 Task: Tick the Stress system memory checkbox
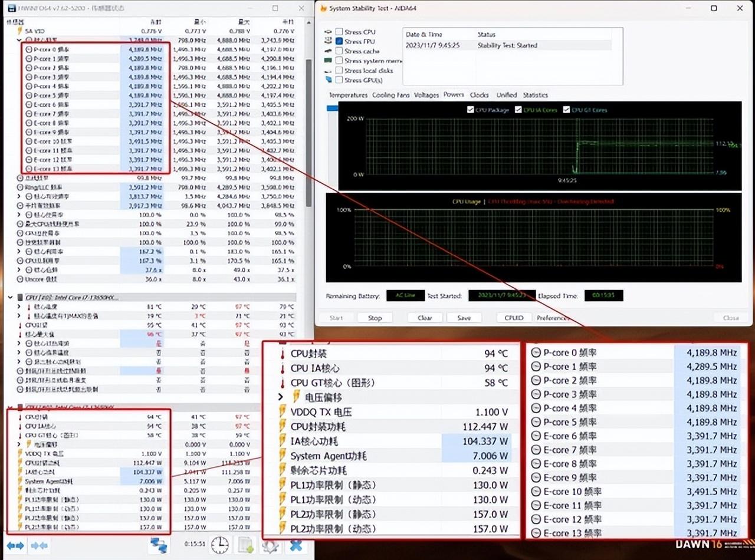pyautogui.click(x=339, y=60)
